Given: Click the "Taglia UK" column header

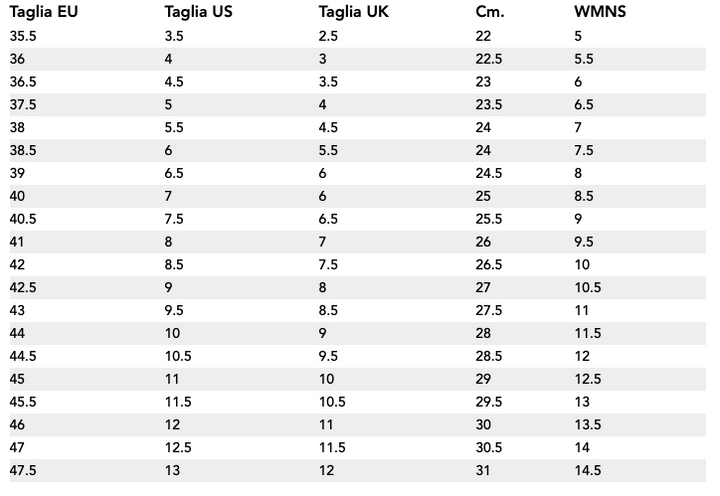Looking at the screenshot, I should click(354, 12).
